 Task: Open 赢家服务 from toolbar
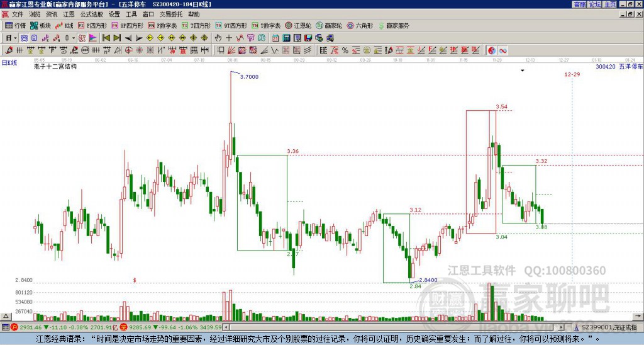coord(394,25)
